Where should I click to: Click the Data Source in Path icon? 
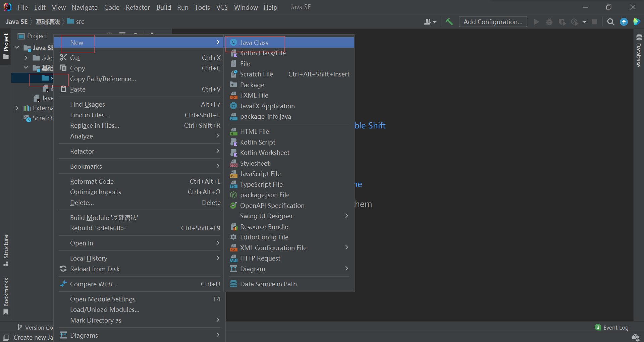tap(234, 284)
